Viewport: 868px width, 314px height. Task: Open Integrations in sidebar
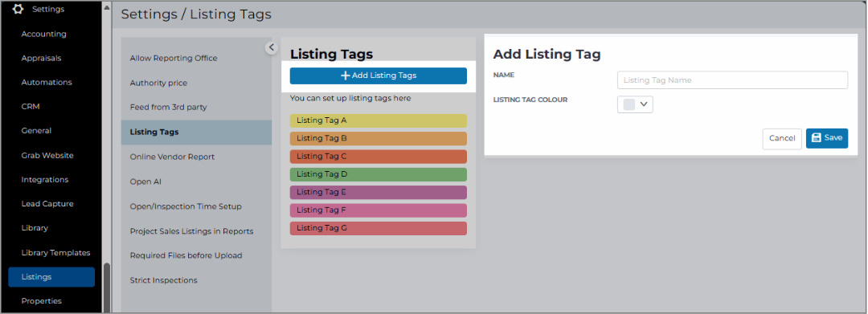[45, 180]
